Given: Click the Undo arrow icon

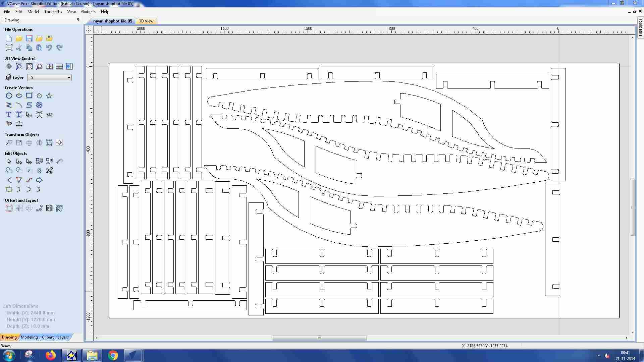Looking at the screenshot, I should 49,48.
